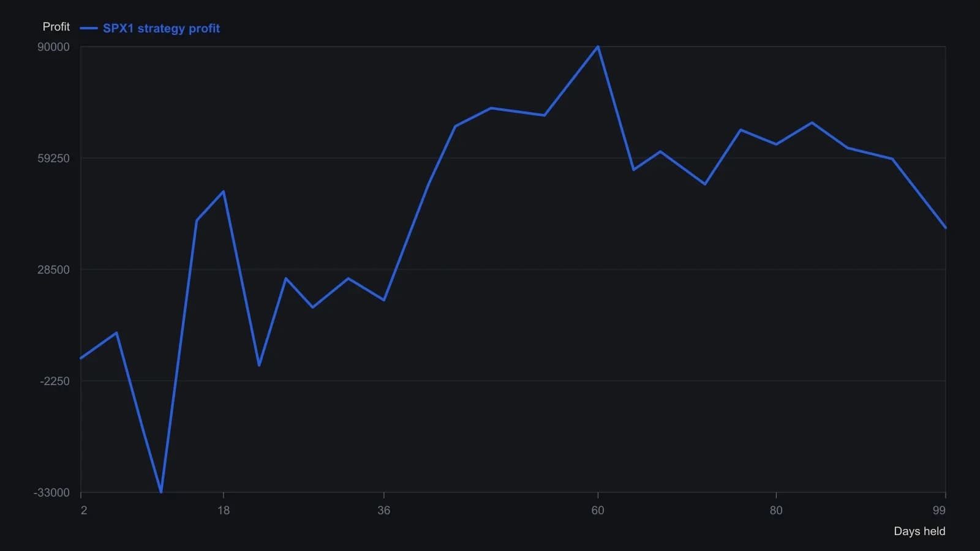Click the -2250 y-axis tick label
Screen dimensions: 980x551
55,381
